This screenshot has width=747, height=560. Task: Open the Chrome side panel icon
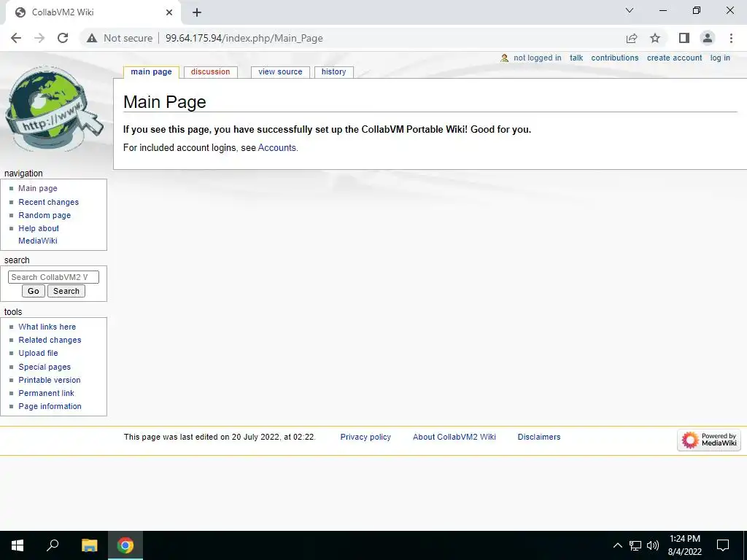point(684,38)
